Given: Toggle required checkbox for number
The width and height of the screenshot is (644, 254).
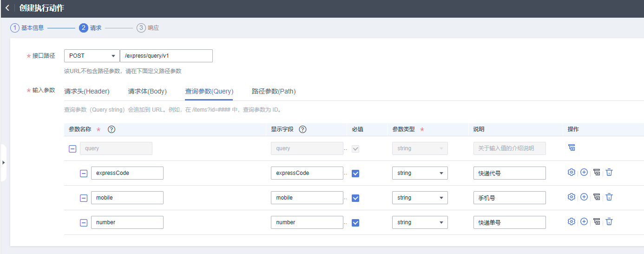Looking at the screenshot, I should click(355, 223).
